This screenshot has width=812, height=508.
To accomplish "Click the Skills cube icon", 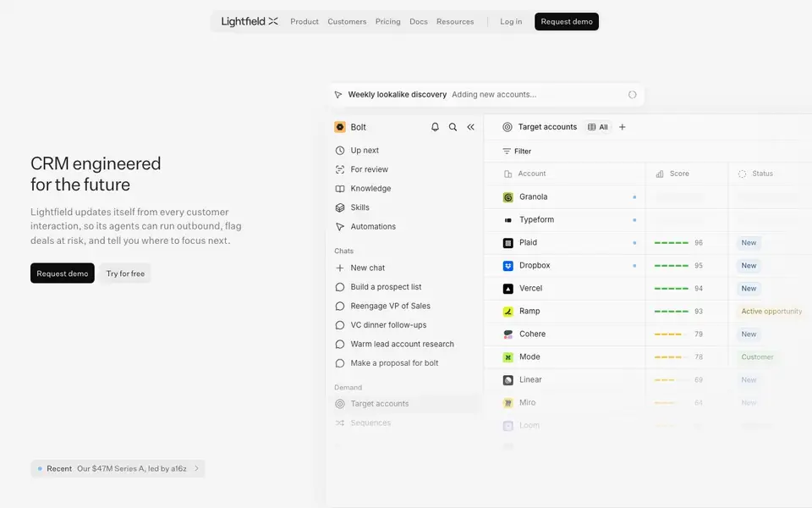I will (340, 207).
